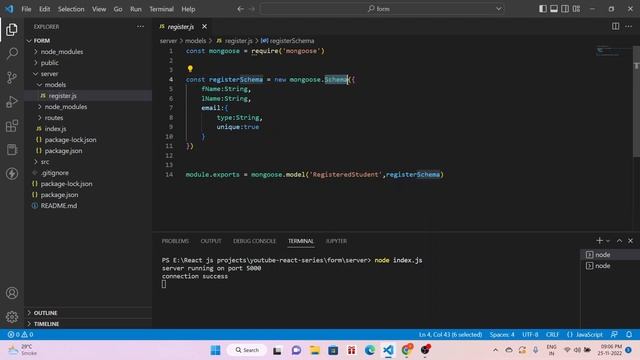Select the first node terminal instance

[x=610, y=255]
